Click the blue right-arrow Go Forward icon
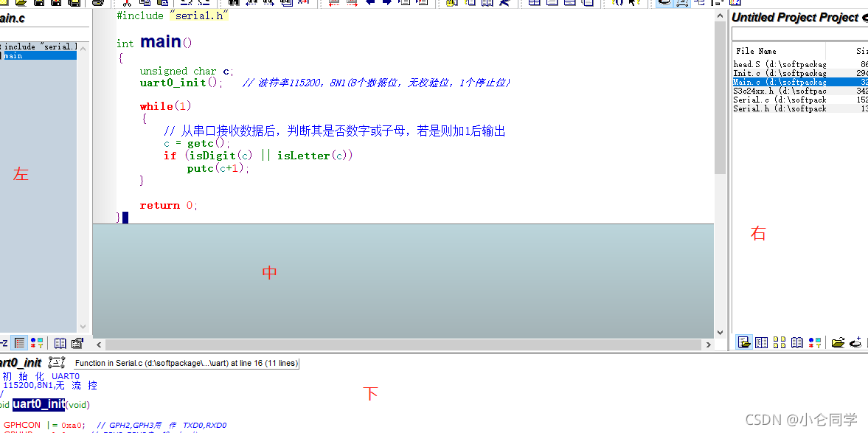Image resolution: width=868 pixels, height=433 pixels. tap(387, 3)
